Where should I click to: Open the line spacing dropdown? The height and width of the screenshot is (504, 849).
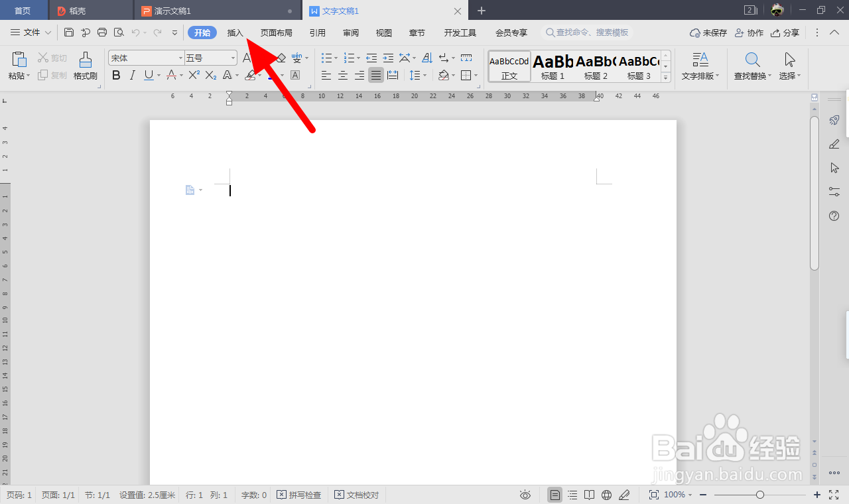pos(425,76)
